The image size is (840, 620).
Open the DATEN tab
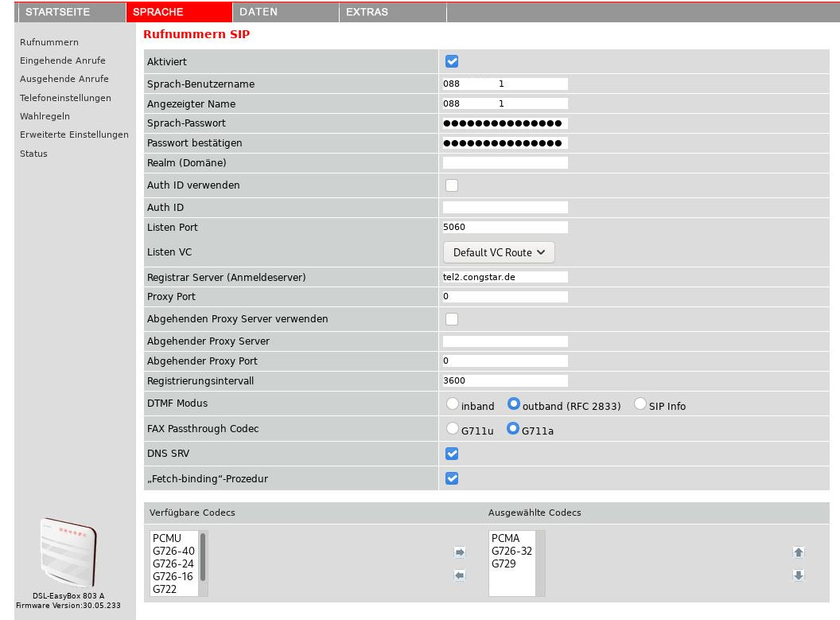click(286, 12)
